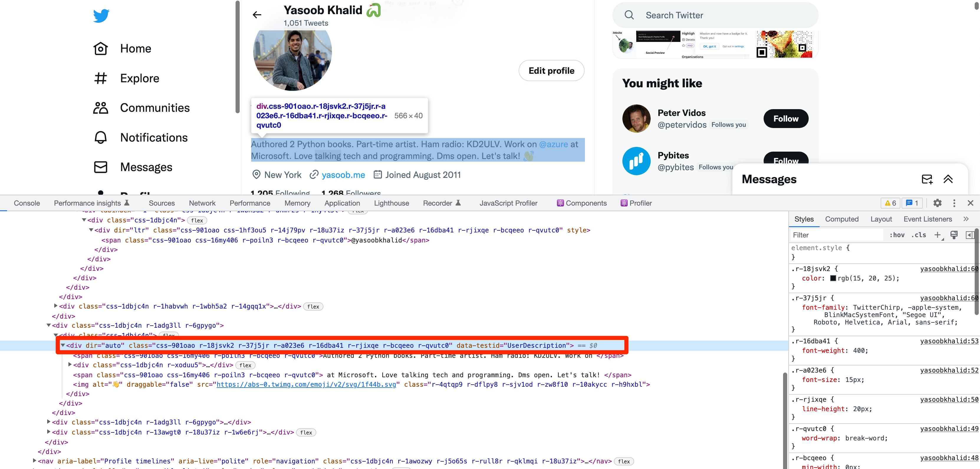Click the new style rule plus icon
Image resolution: width=980 pixels, height=469 pixels.
pos(938,235)
